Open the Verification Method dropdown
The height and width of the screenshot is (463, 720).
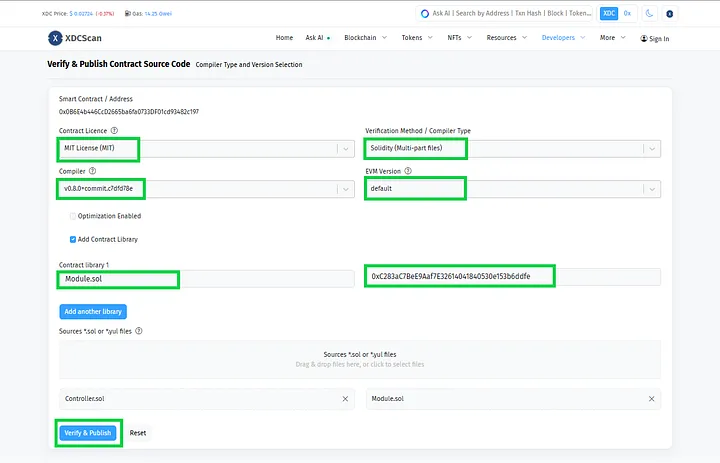pos(651,148)
